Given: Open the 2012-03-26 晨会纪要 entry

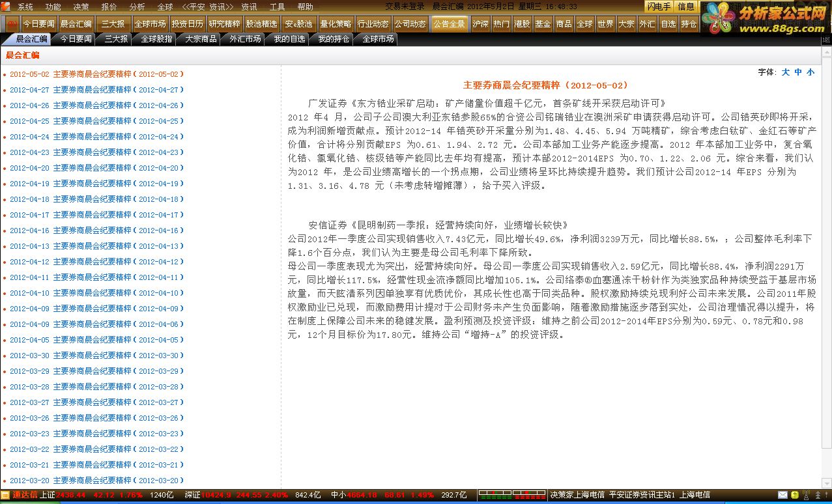Looking at the screenshot, I should [96, 418].
